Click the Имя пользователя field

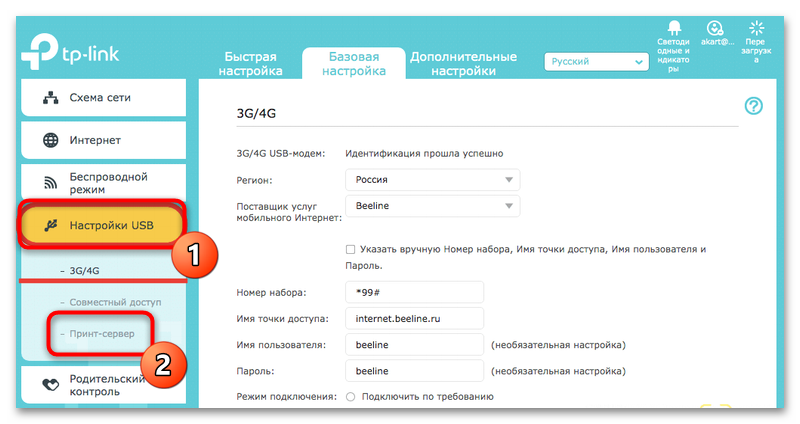point(414,345)
